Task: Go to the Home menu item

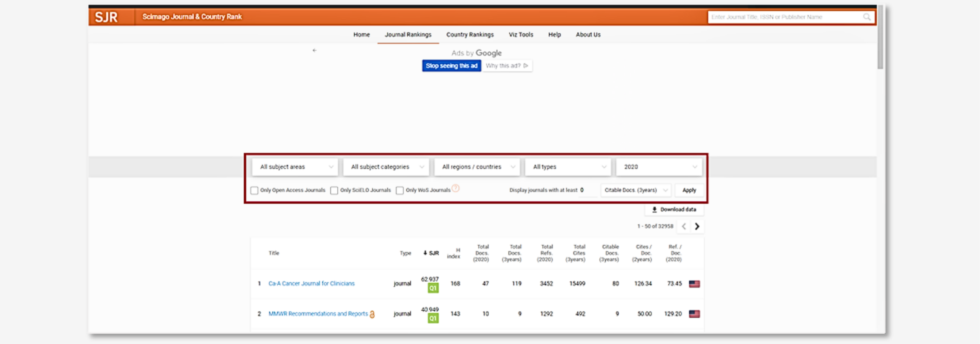Action: point(361,34)
